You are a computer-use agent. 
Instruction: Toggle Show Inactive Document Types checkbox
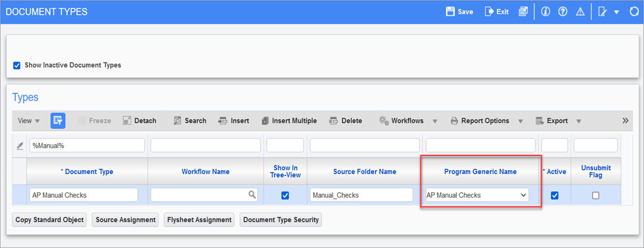coord(17,65)
